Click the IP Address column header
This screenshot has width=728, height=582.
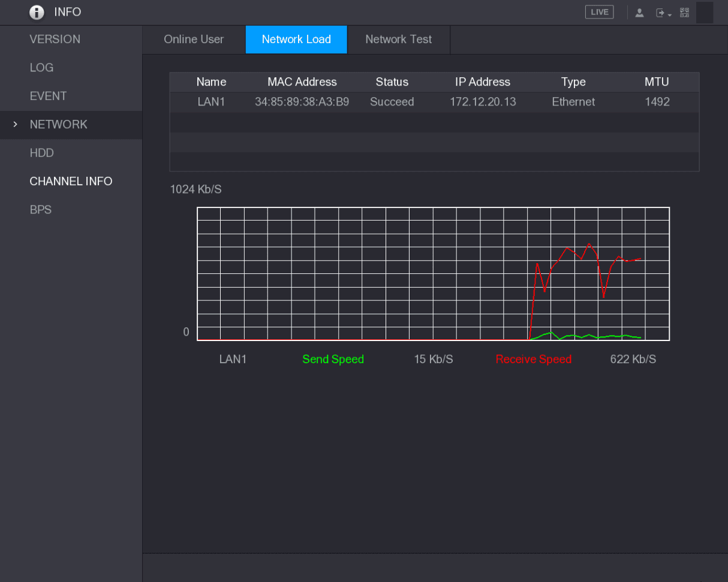tap(483, 82)
